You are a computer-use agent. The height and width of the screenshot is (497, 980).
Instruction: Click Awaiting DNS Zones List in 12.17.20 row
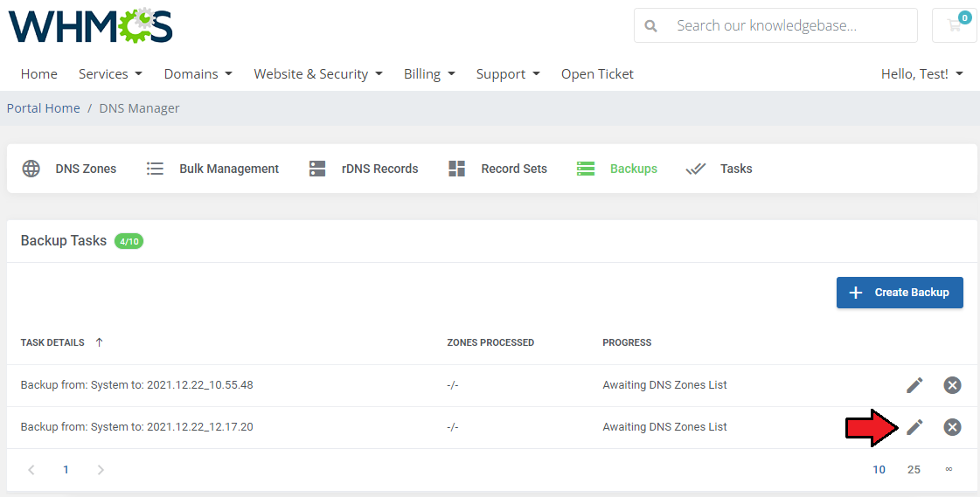click(x=664, y=427)
